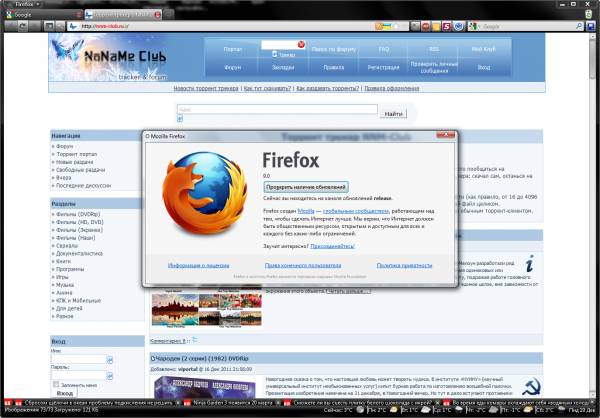Open Присоединяйтесь link in About dialog
Viewport: 600px width, 418px height.
[332, 246]
